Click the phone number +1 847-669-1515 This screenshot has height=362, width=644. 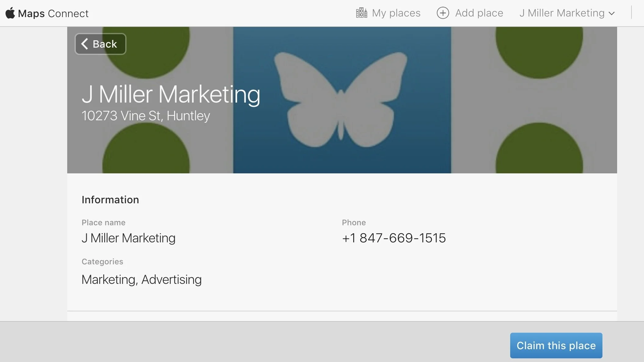click(x=393, y=238)
